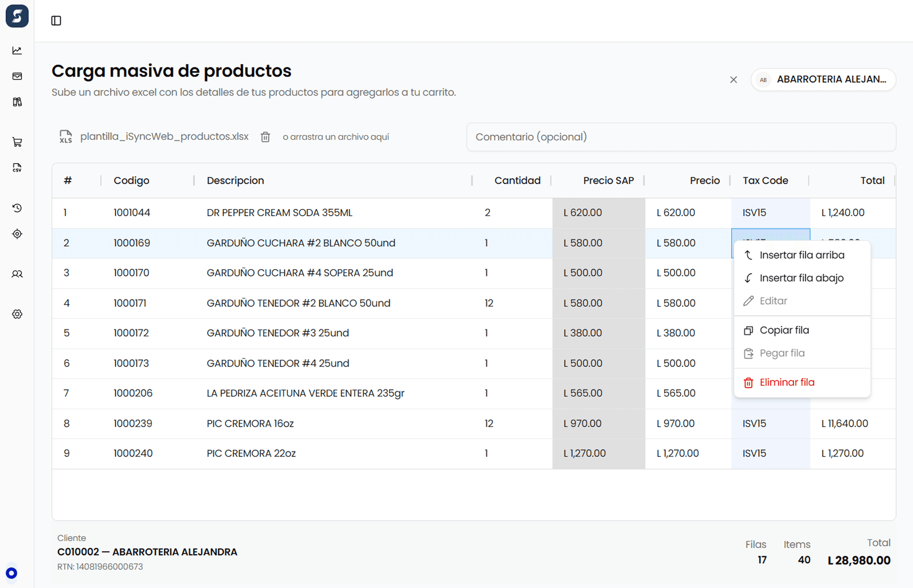Open the shopping cart sidebar icon

tap(17, 142)
